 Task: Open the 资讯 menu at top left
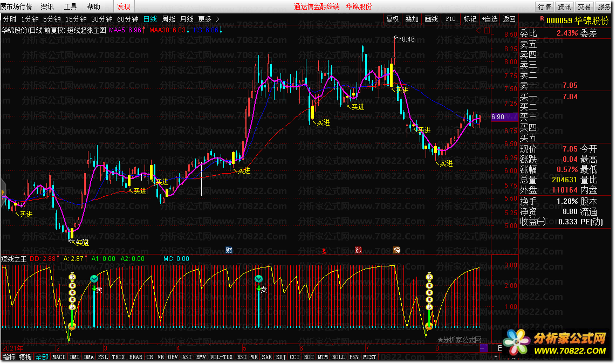pyautogui.click(x=47, y=6)
